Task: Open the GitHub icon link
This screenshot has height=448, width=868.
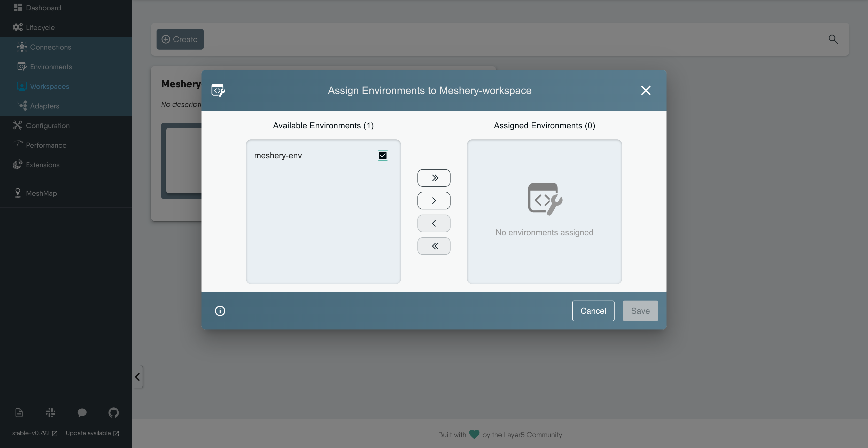Action: click(114, 413)
